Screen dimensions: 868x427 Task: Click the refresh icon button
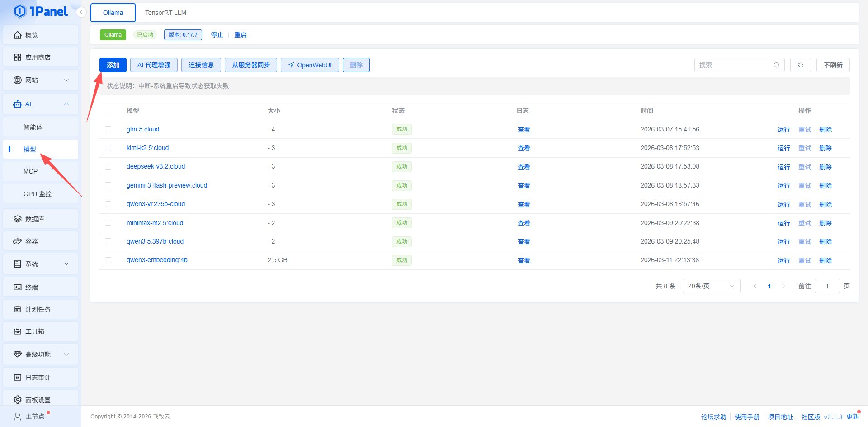coord(801,65)
